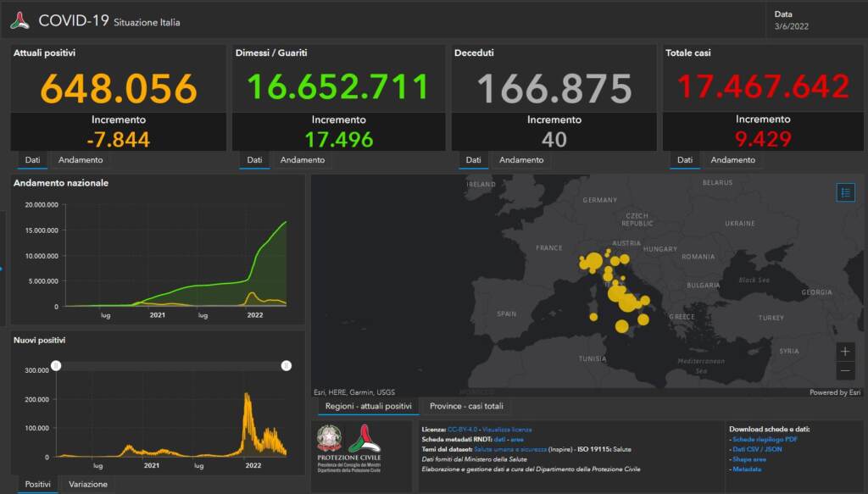868x494 pixels.
Task: Zoom out on the map with minus button
Action: pos(845,371)
